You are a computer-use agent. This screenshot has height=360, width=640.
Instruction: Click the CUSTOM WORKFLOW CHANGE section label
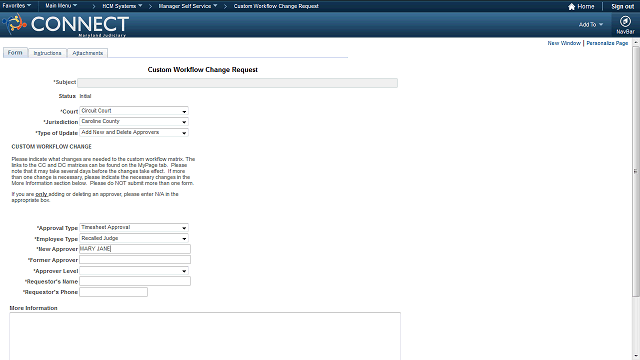(51, 147)
